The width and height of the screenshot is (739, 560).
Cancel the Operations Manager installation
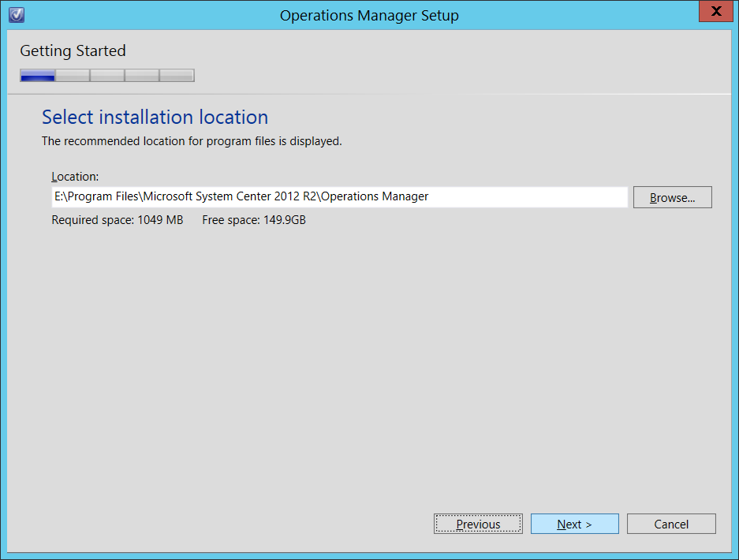tap(670, 524)
